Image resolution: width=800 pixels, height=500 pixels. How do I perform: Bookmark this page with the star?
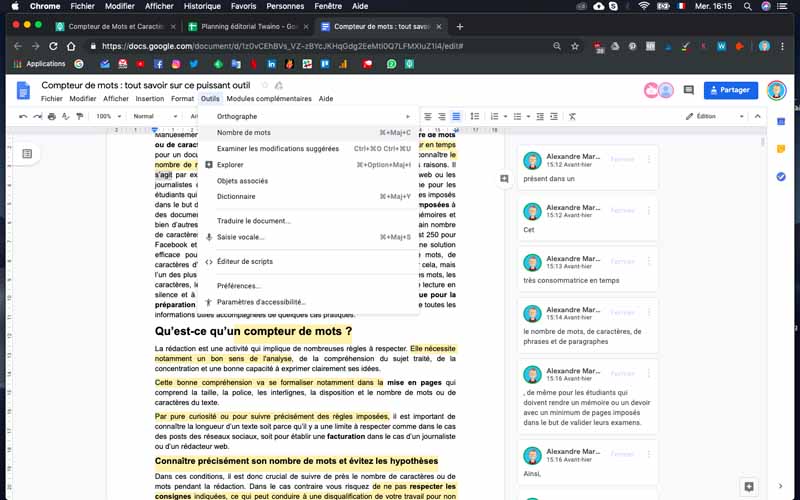575,46
